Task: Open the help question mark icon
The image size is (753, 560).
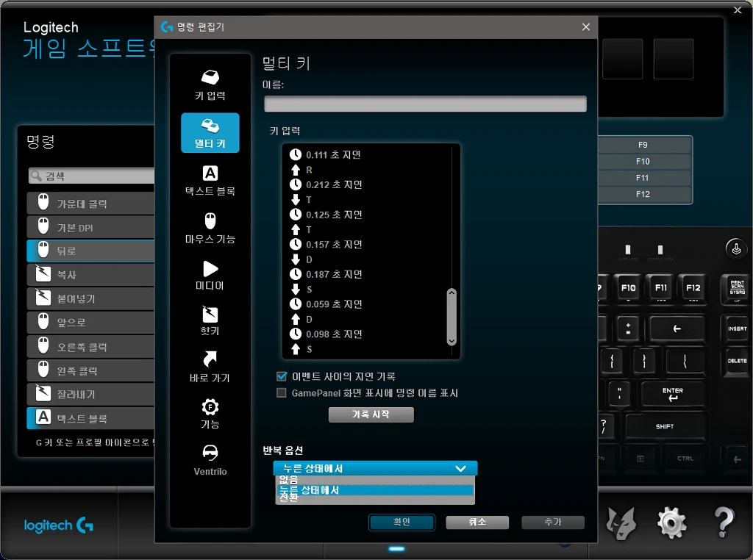Action: tap(724, 522)
